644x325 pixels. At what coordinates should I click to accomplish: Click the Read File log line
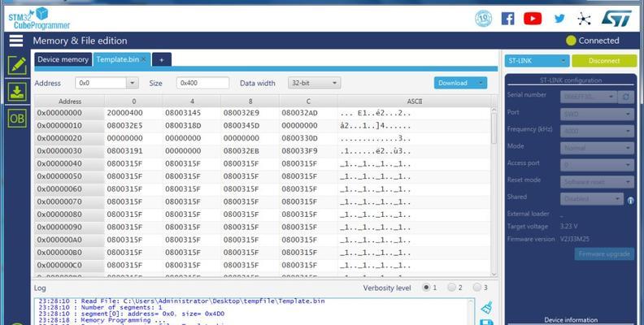coord(181,301)
